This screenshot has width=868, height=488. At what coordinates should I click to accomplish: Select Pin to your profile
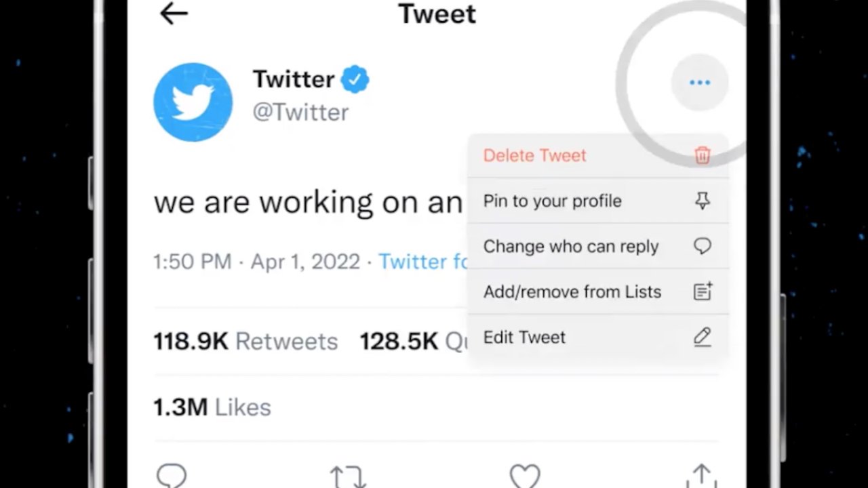click(x=552, y=201)
